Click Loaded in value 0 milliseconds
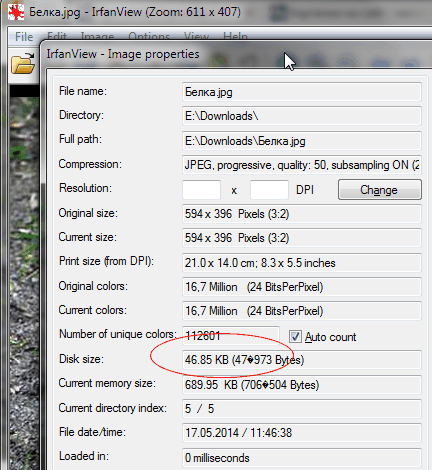This screenshot has height=470, width=432. pyautogui.click(x=302, y=458)
